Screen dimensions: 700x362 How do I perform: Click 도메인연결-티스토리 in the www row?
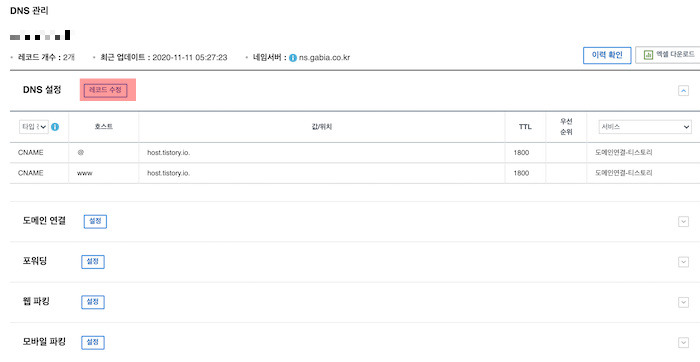pos(624,173)
